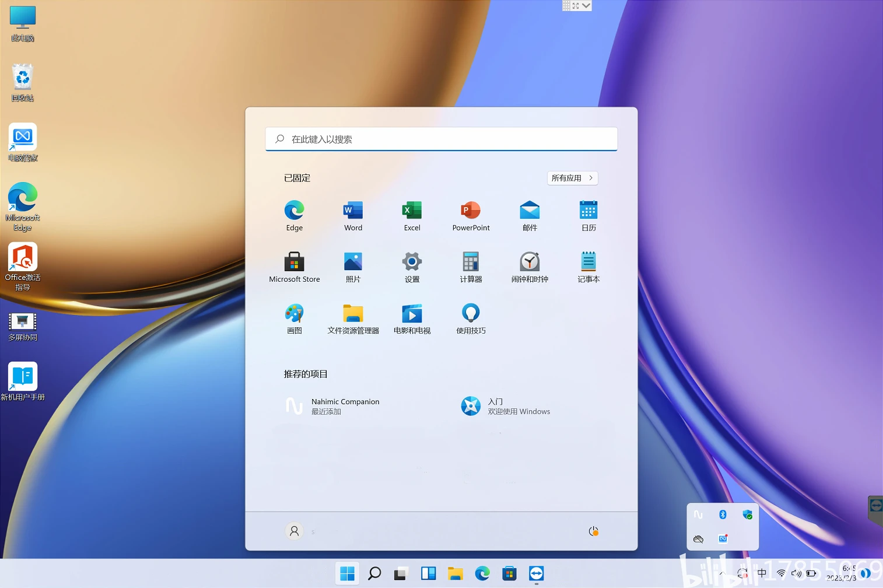Click OneDrive cloud tray icon
Screen dimensions: 883x588
(698, 539)
